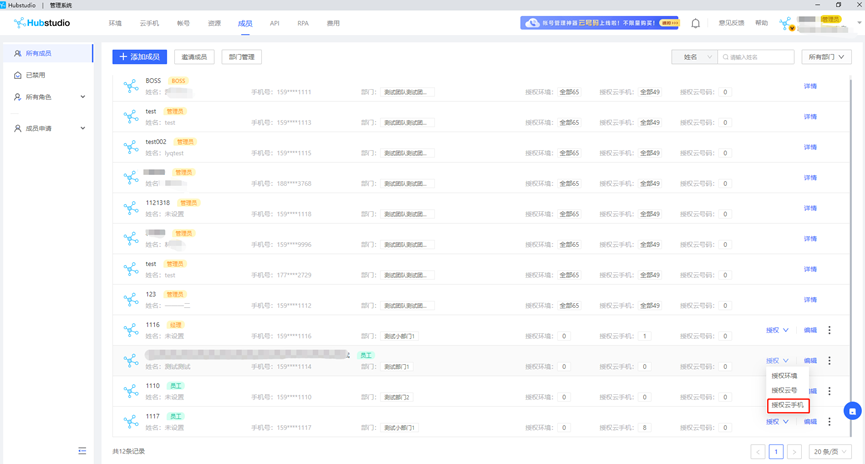The height and width of the screenshot is (464, 865).
Task: Toggle 授权 dropdown for 159****1114 member
Action: click(777, 360)
